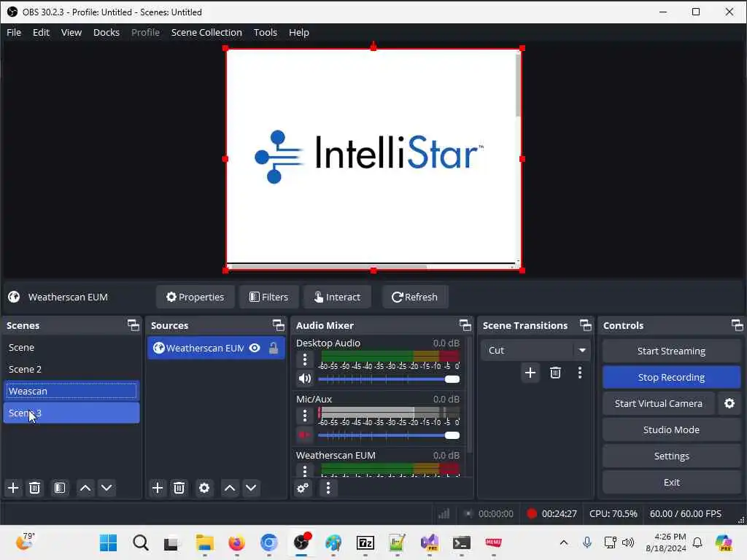This screenshot has width=747, height=560.
Task: Click the Properties button
Action: click(x=196, y=297)
